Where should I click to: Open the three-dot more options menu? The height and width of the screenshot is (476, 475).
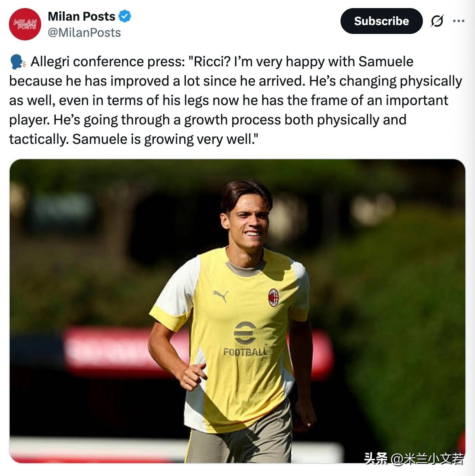click(458, 21)
